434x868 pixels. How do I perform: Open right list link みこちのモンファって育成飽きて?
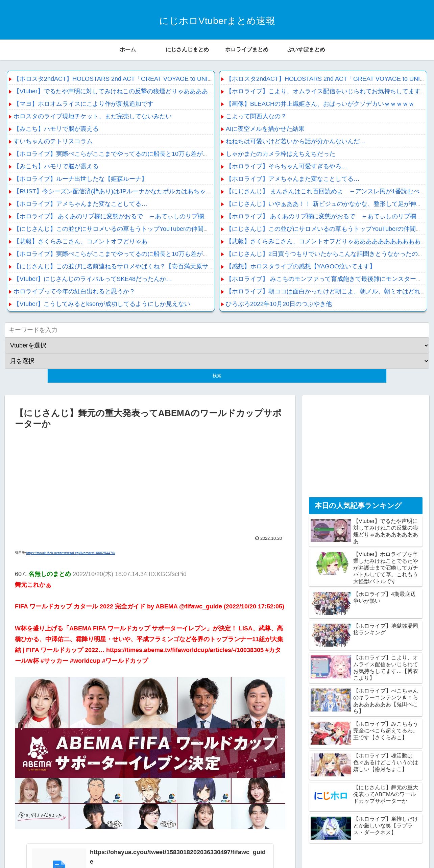tap(323, 279)
